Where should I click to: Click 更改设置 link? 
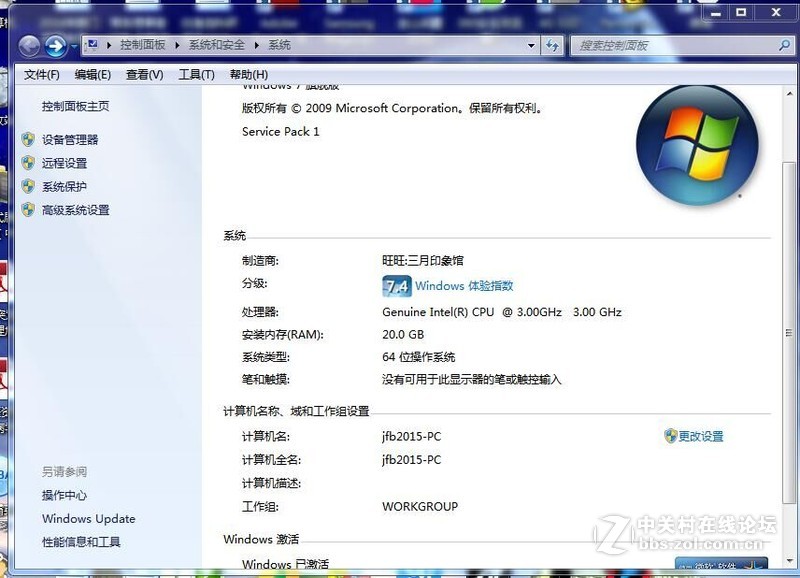click(701, 436)
